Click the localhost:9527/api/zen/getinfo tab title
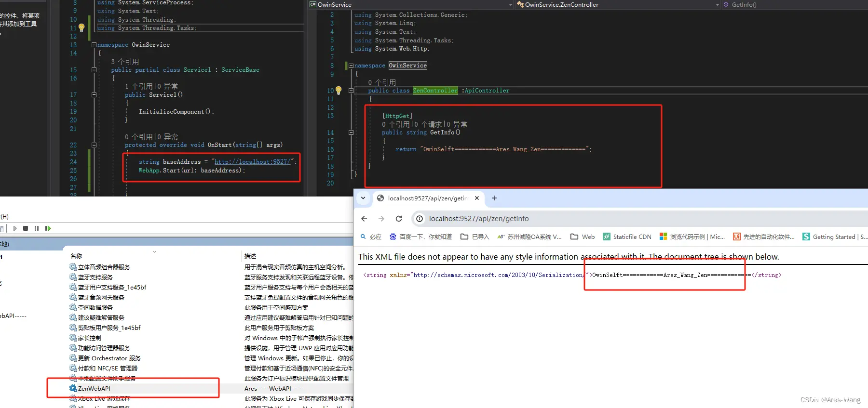 pos(428,198)
